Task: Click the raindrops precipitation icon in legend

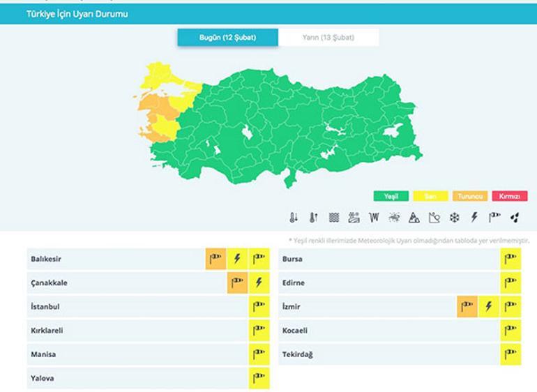Action: [515, 218]
